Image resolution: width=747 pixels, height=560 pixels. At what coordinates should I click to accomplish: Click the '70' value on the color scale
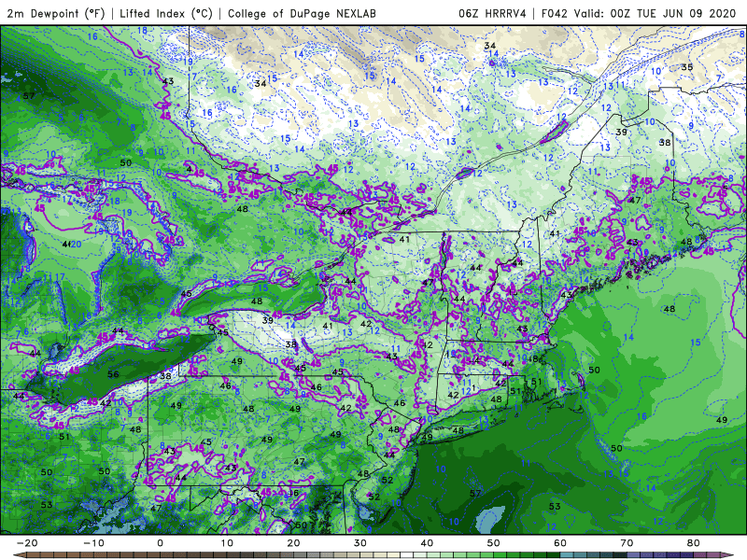coord(627,543)
